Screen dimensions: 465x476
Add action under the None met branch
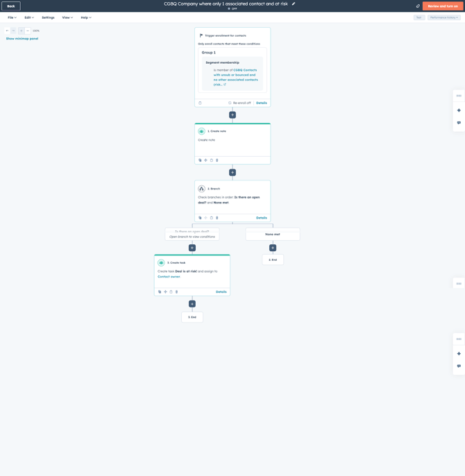point(273,248)
